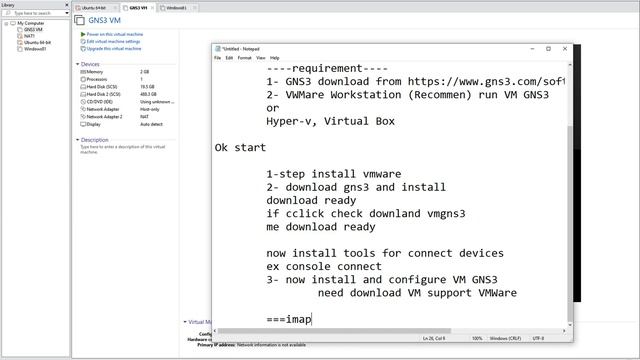Click Notepad vertical scrollbar thumb

tap(569, 224)
